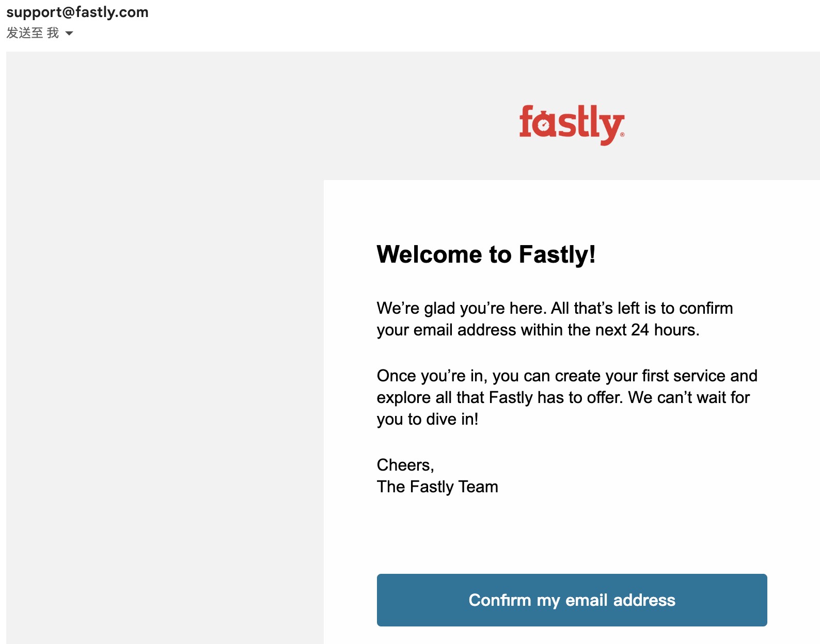This screenshot has width=820, height=644.
Task: Click the line starting "explore all that Fastly"
Action: 563,397
